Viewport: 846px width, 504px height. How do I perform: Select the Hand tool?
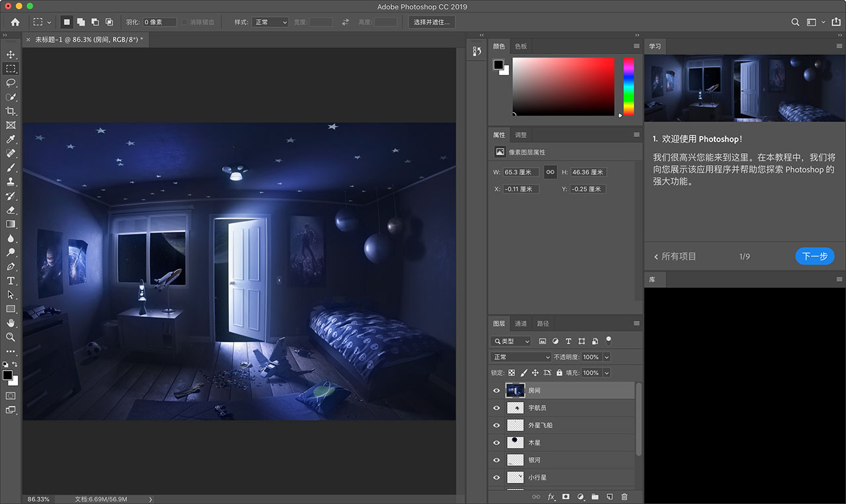pos(11,323)
